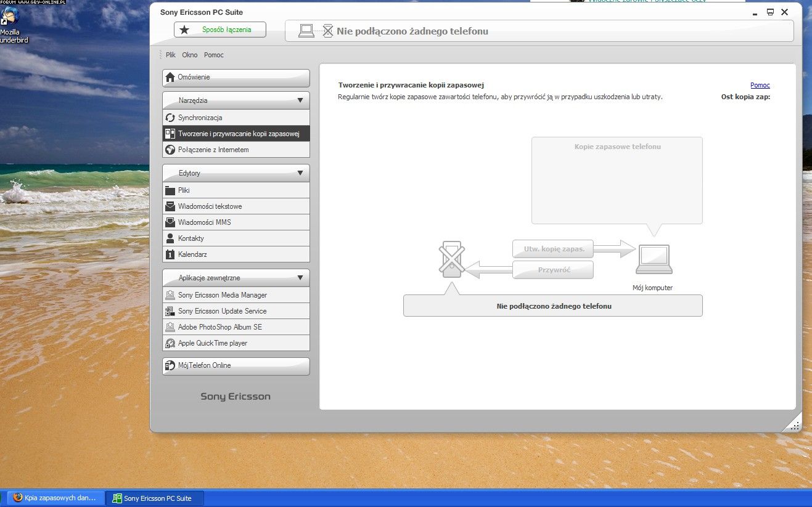This screenshot has width=812, height=507.
Task: Click the Sony Ericsson Media Manager icon
Action: 170,295
